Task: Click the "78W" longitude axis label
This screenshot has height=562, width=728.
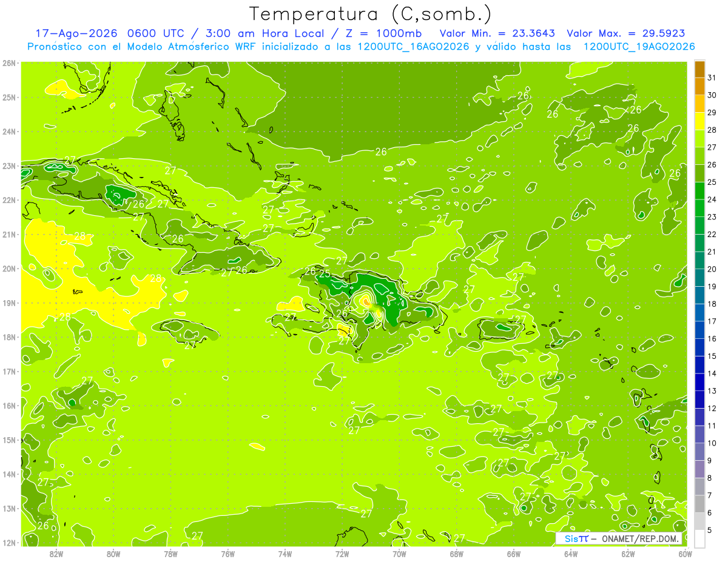Action: (171, 554)
